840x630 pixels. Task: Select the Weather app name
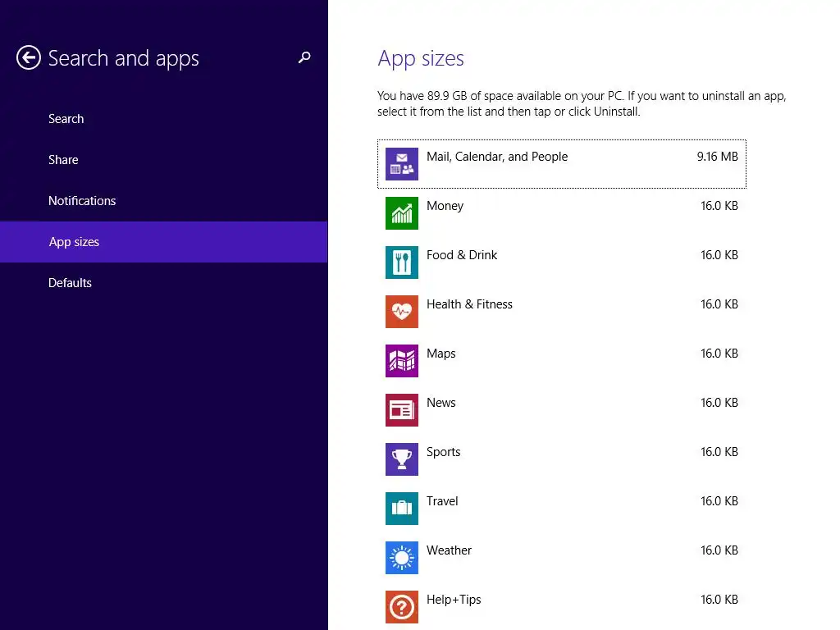449,550
